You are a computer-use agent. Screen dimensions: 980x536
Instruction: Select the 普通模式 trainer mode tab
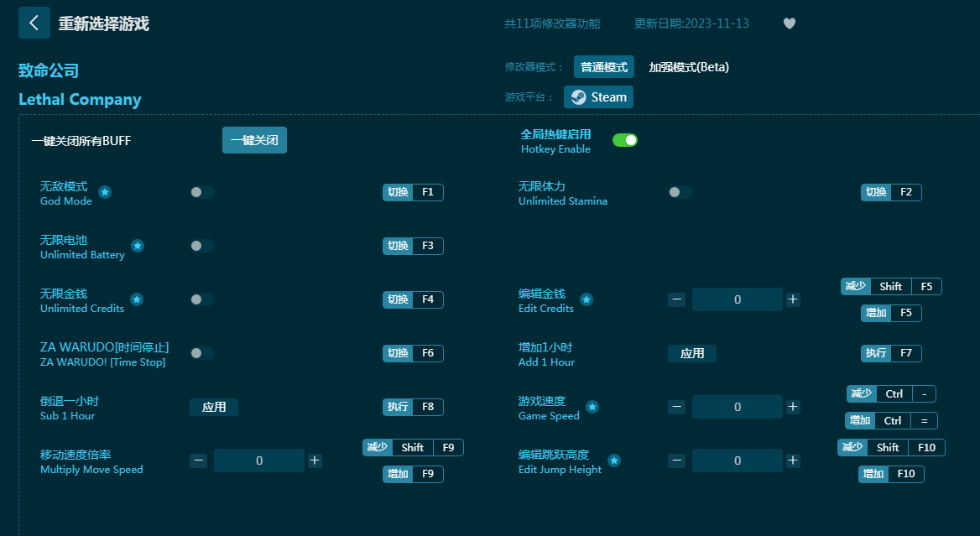click(604, 67)
